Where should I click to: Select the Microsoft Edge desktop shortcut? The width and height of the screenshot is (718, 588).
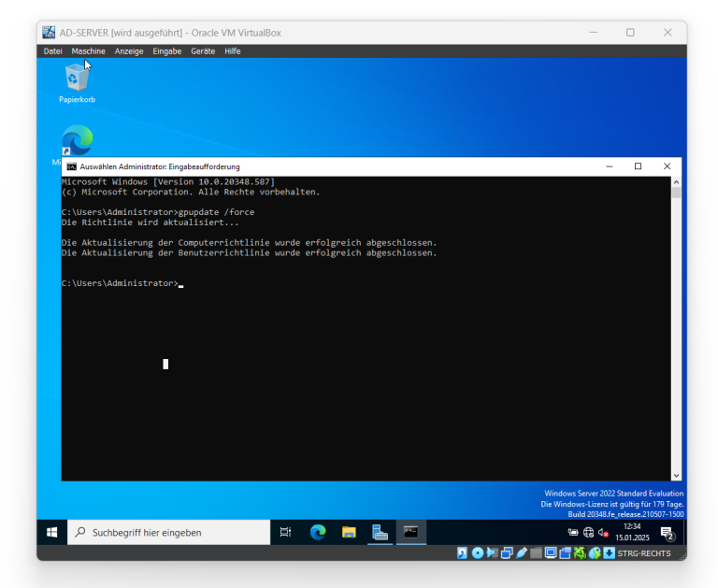pos(77,140)
